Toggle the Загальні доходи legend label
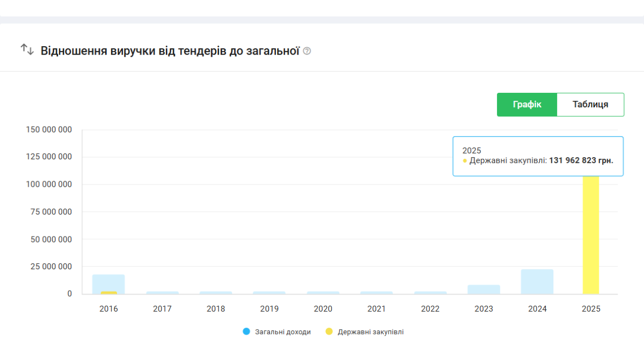This screenshot has height=362, width=644. tap(282, 332)
